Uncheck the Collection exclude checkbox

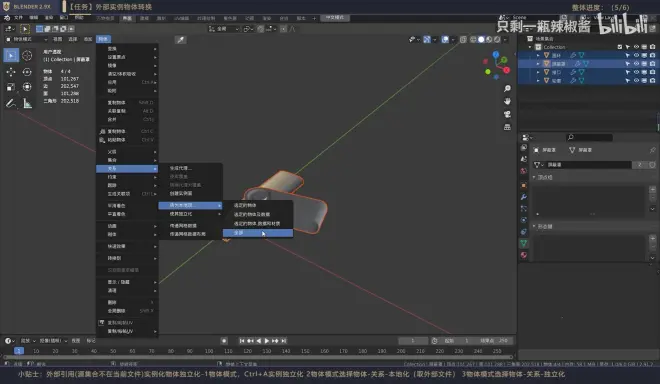point(620,47)
